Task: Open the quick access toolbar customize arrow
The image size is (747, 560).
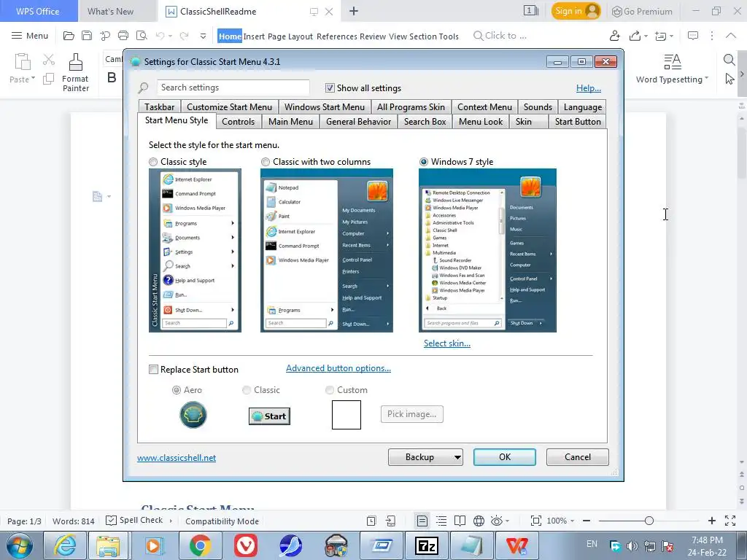Action: click(x=203, y=36)
